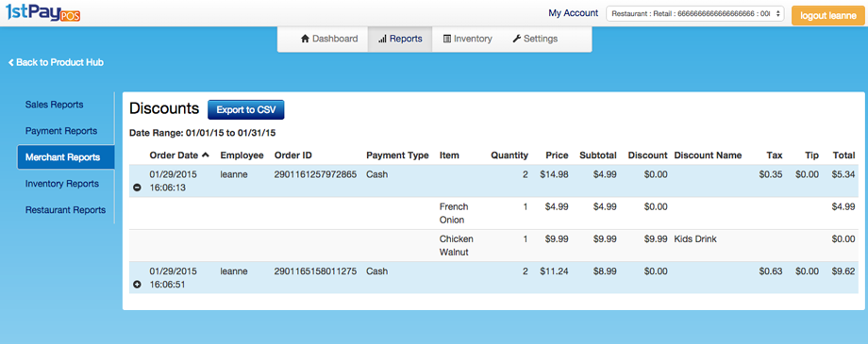Go Back to Product Hub
This screenshot has width=868, height=344.
56,62
